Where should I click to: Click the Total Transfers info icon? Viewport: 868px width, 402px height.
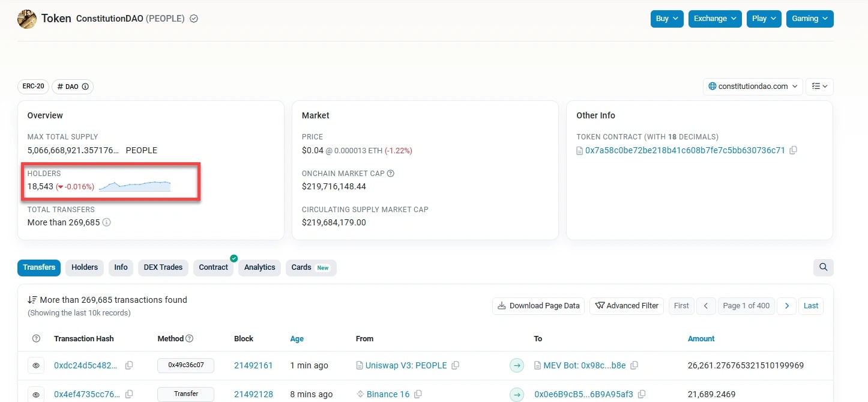pos(106,222)
